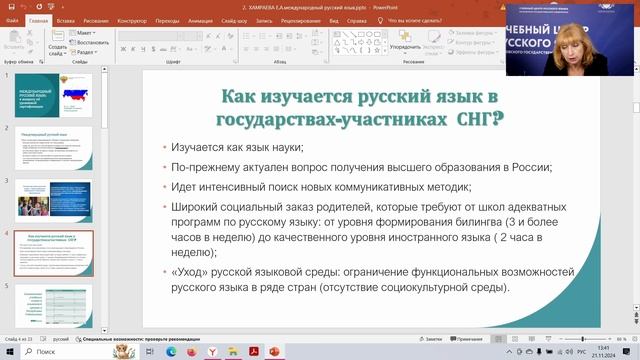Switch to Slide Sorter view icon
This screenshot has height=360, width=640.
coord(515,339)
